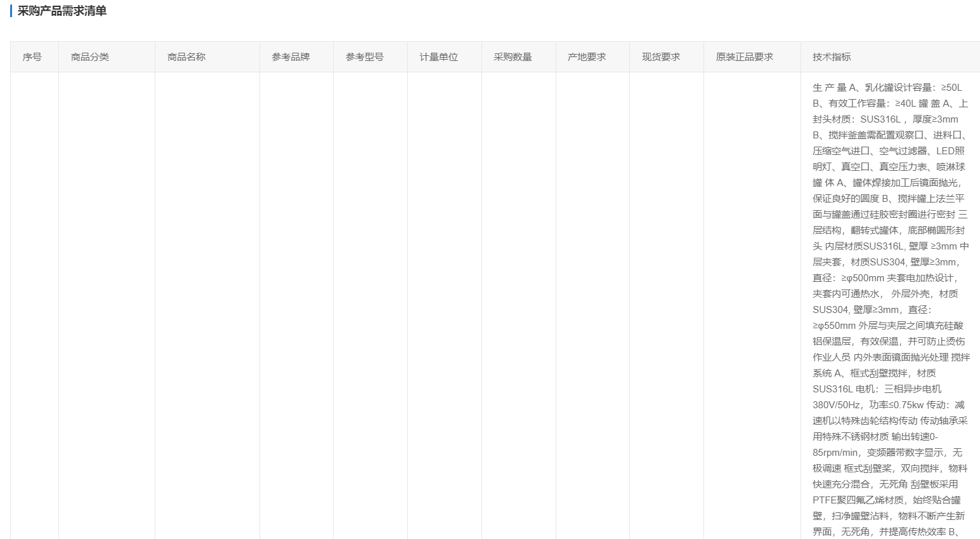Click the 采购产品需求清单 section title

tap(62, 11)
